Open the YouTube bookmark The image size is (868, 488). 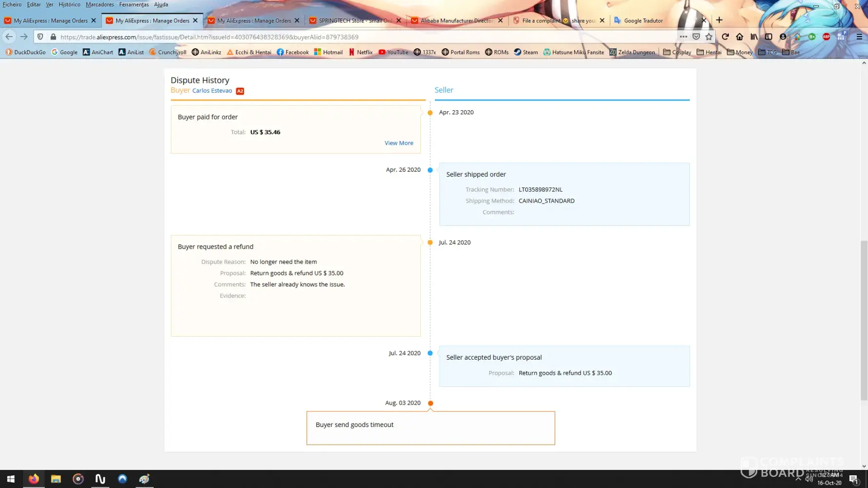coord(393,52)
